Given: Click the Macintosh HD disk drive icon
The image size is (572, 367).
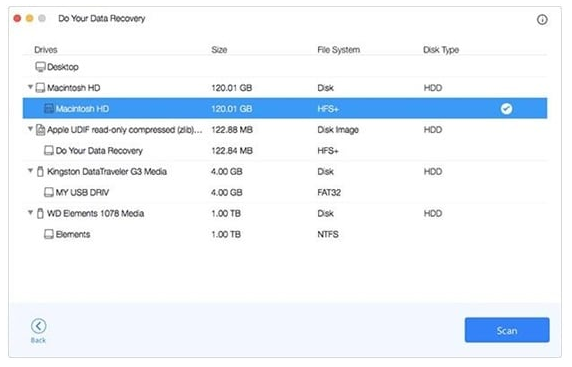Looking at the screenshot, I should pos(40,88).
